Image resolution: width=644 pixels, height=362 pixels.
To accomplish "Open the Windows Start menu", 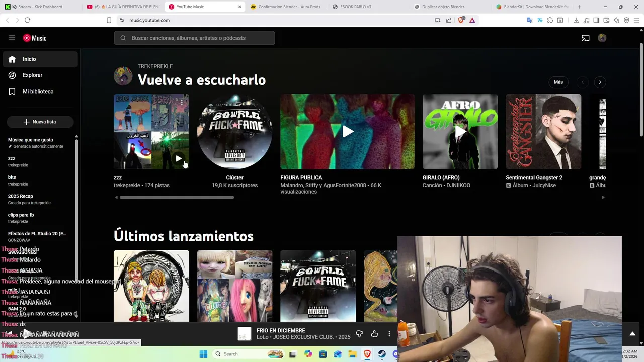I will (203, 354).
